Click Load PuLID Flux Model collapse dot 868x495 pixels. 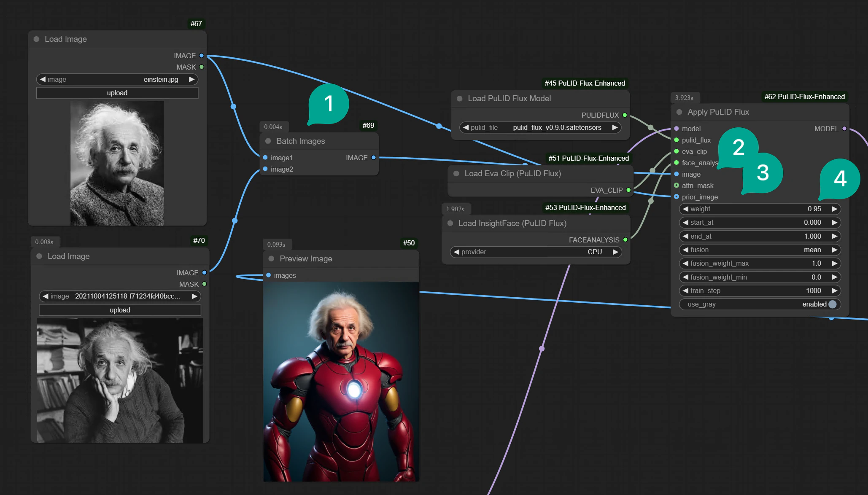459,99
